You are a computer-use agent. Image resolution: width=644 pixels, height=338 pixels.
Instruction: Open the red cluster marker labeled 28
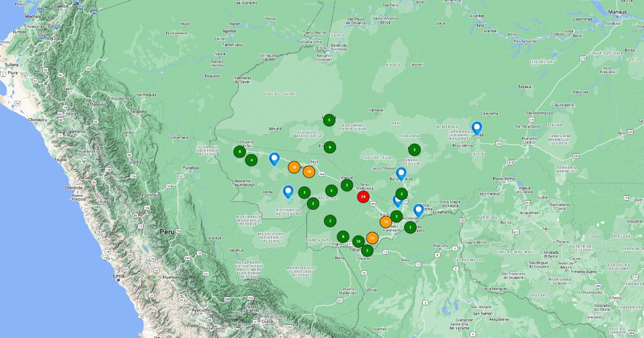click(363, 197)
